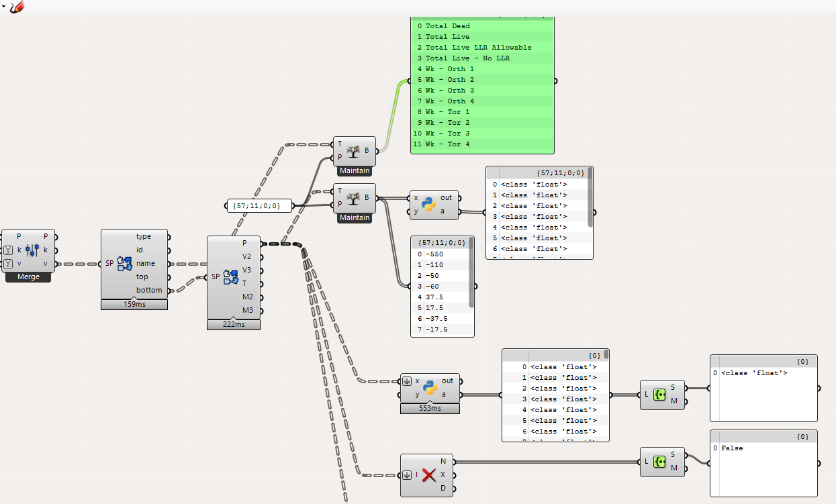This screenshot has width=836, height=504.
Task: Click the filter icon on Merge's k input
Action: point(9,250)
